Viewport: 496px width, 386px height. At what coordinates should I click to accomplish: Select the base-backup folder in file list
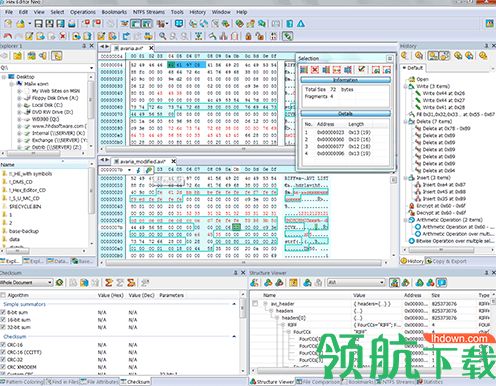[x=24, y=231]
